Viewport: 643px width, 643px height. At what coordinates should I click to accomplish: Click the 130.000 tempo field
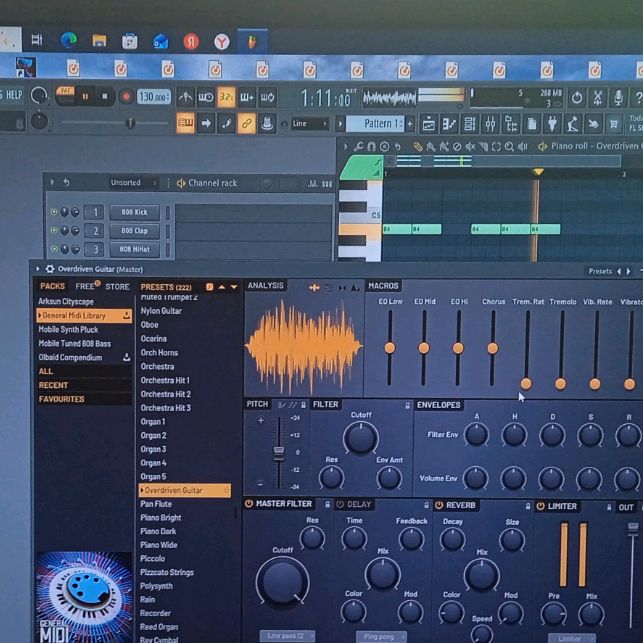pos(154,97)
